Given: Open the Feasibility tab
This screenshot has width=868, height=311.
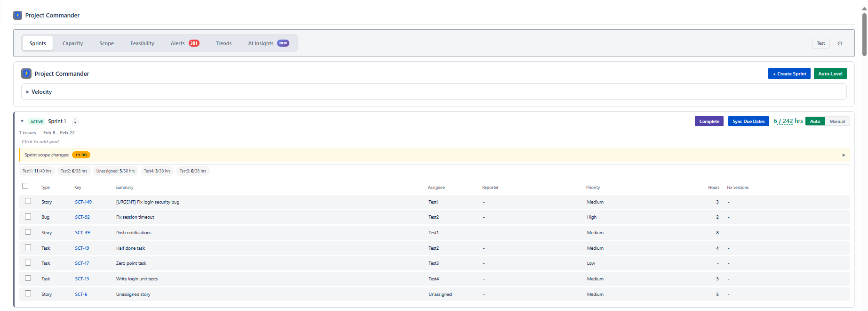Looking at the screenshot, I should click(143, 43).
